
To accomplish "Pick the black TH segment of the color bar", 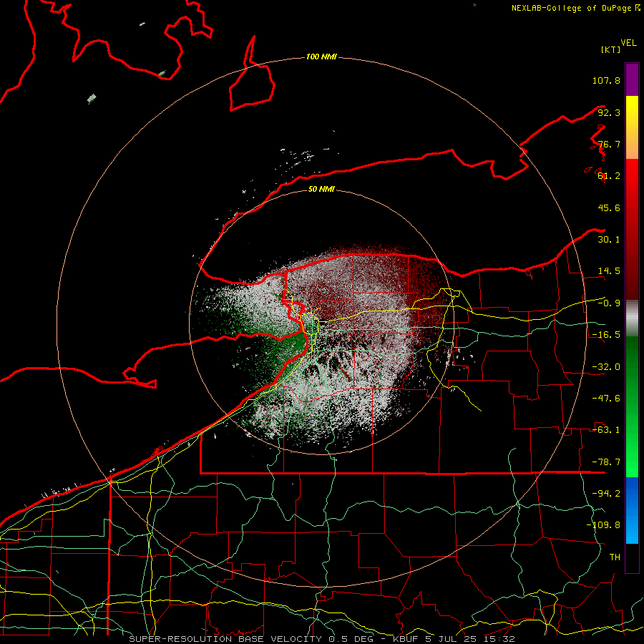I will pos(632,557).
